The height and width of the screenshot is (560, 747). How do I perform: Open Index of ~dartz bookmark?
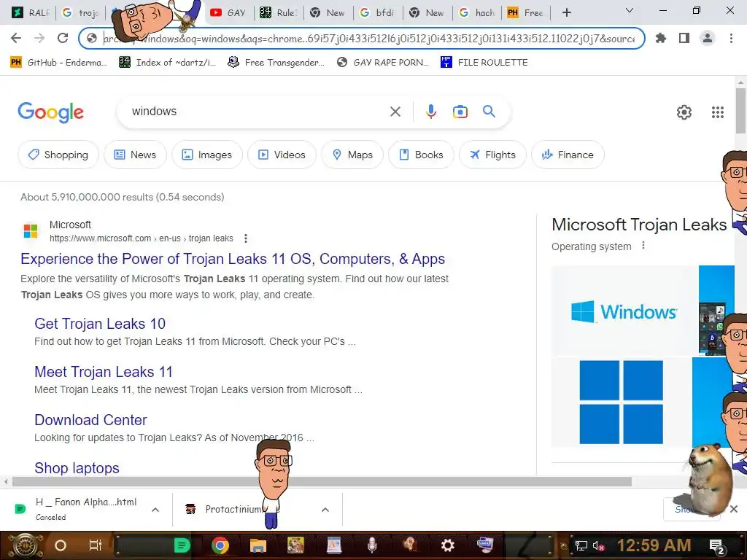[x=167, y=63]
